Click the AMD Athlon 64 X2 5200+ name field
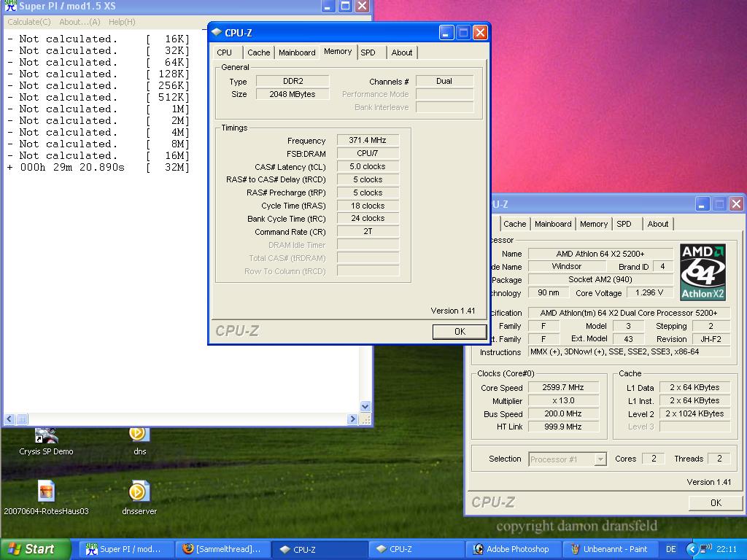 (600, 254)
